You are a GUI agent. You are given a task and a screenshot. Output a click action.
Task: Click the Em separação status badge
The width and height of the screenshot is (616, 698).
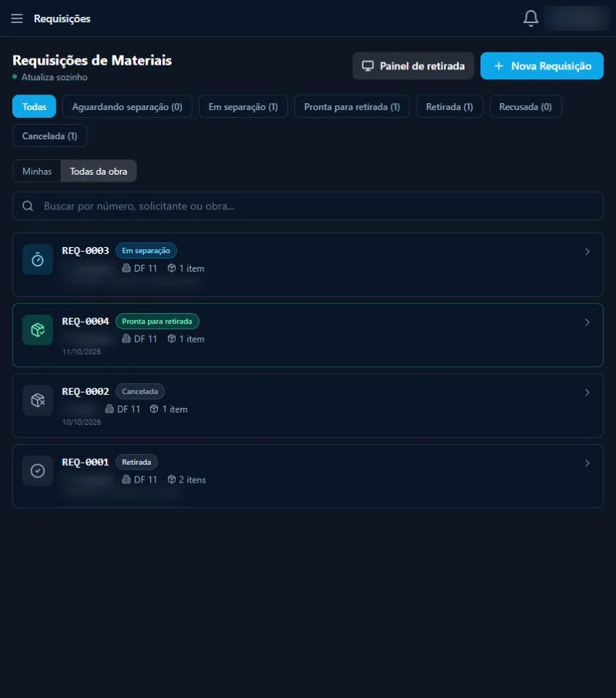coord(146,251)
